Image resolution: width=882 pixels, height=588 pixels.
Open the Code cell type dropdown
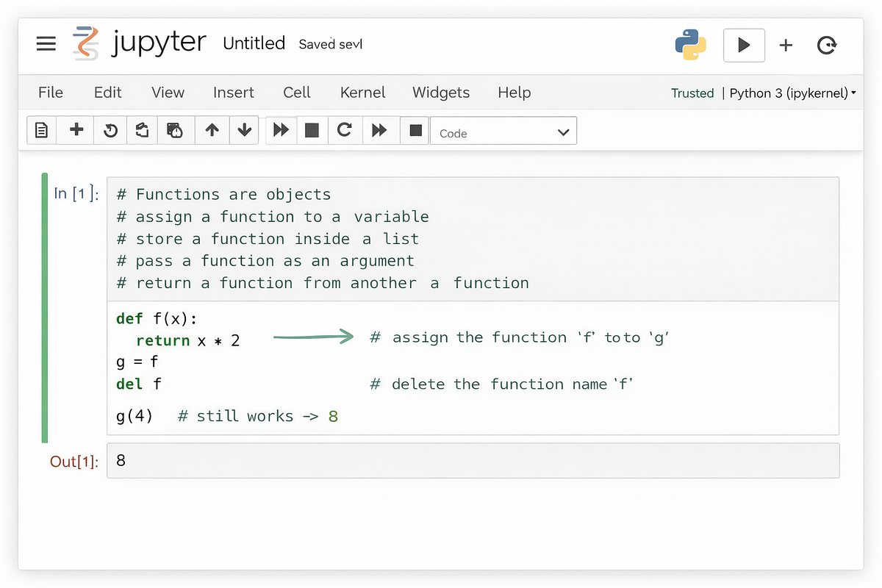point(503,131)
